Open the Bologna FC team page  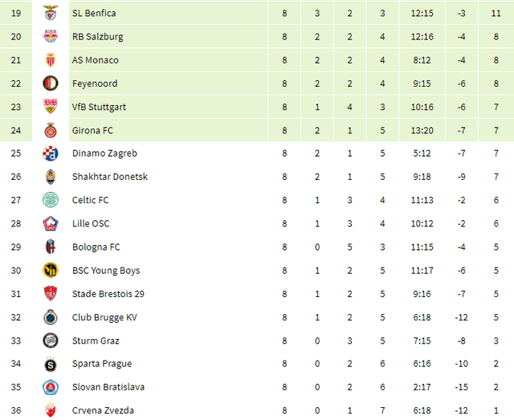[x=97, y=247]
